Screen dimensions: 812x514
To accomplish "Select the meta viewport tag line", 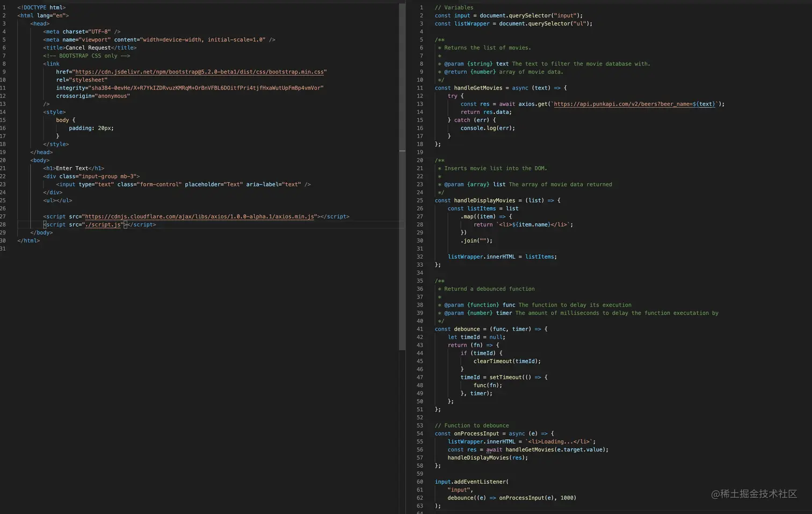I will click(159, 40).
